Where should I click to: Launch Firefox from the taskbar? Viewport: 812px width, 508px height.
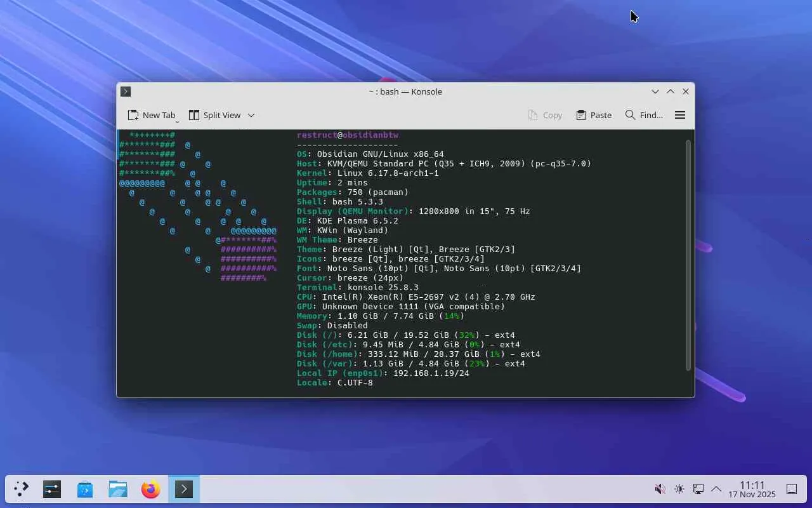point(151,489)
